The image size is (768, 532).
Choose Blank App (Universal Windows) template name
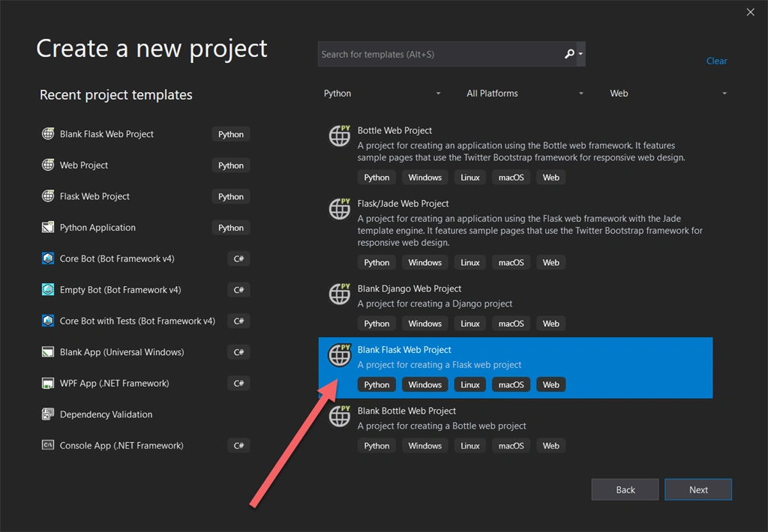[122, 352]
